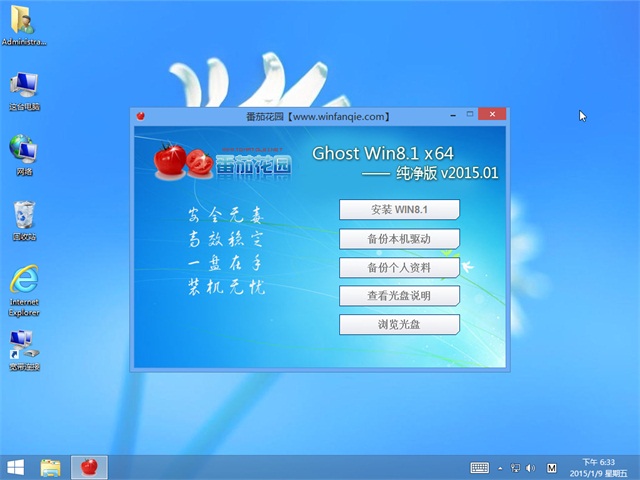The image size is (640, 480).
Task: Open File Explorer from the taskbar
Action: coord(51,467)
